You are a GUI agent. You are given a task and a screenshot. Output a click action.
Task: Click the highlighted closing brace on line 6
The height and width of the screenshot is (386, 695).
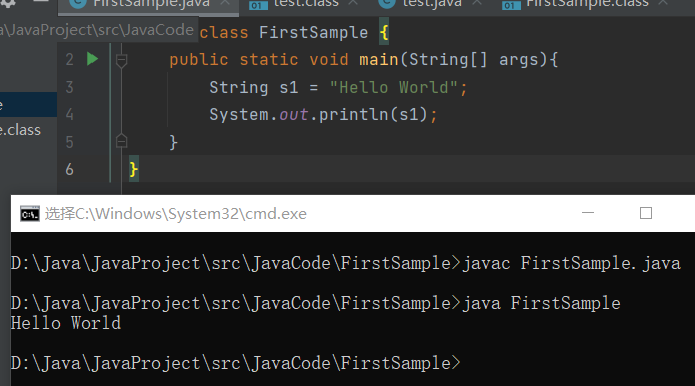[133, 169]
